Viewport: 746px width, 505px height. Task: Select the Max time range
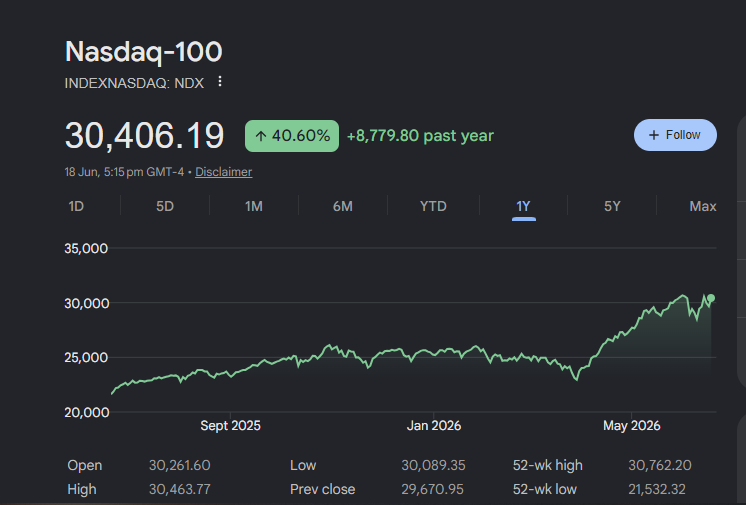[703, 206]
